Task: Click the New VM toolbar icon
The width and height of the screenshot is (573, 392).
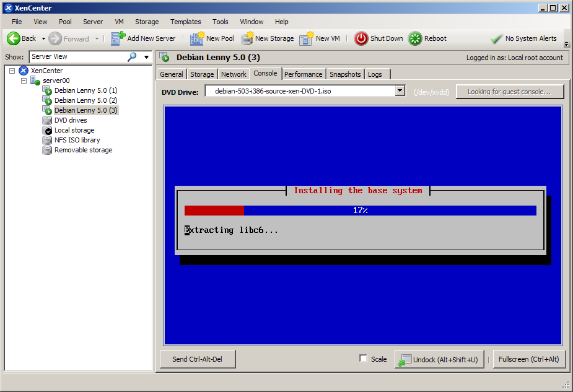Action: 306,38
